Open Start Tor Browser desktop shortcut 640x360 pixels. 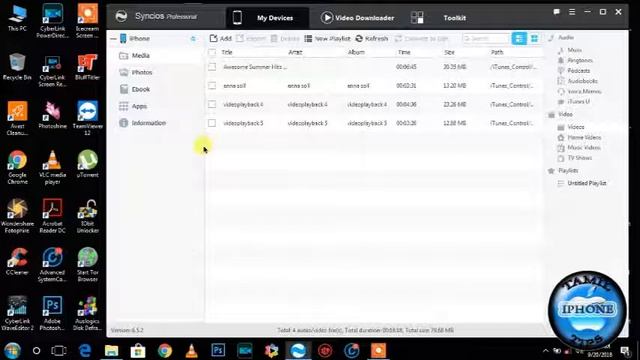[87, 265]
